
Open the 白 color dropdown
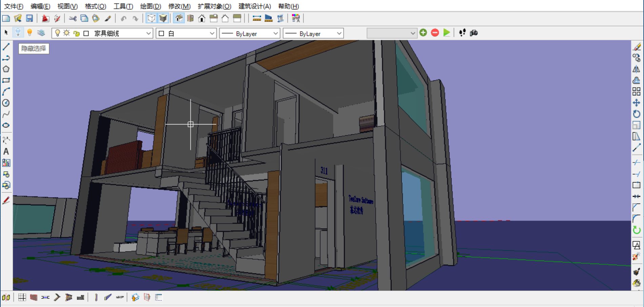coord(212,33)
